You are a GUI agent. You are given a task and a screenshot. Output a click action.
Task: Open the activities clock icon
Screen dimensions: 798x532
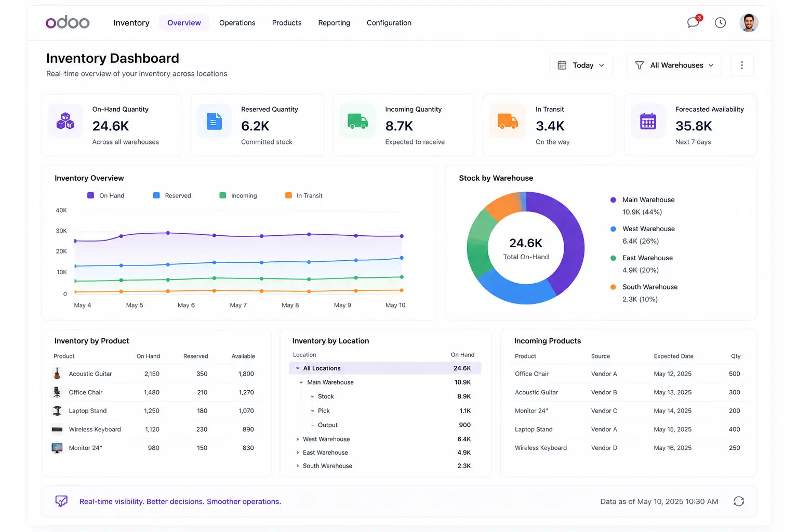(x=720, y=22)
